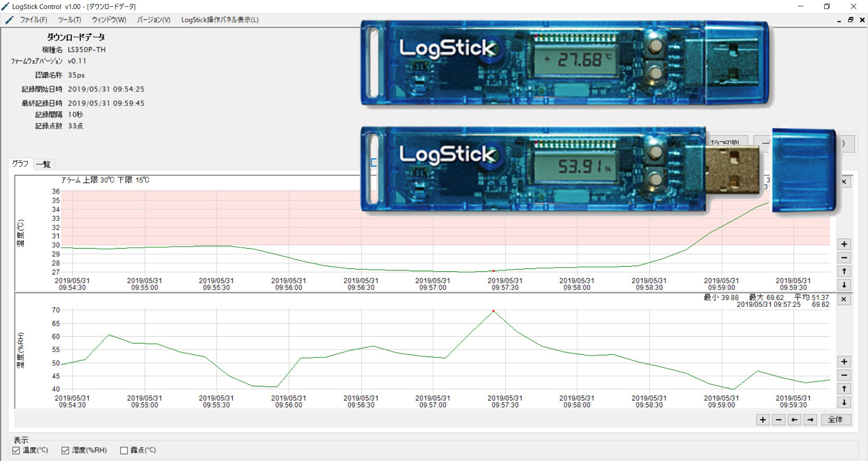Minimize the main LogStick Control window
Viewport: 868px width, 461px height.
tap(801, 6)
